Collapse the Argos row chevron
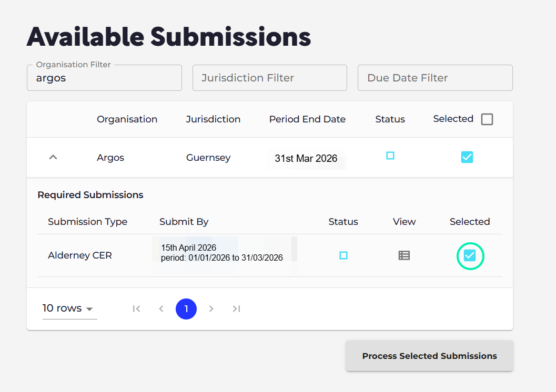The image size is (556, 392). click(x=53, y=157)
